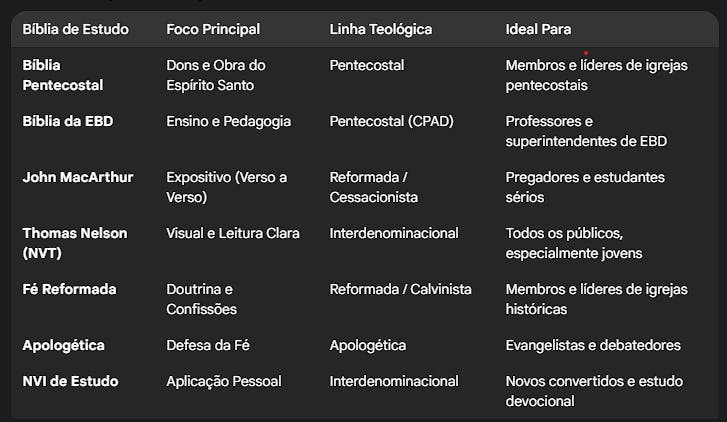Select the 'Ideal Para' column header
This screenshot has width=727, height=422.
(538, 29)
